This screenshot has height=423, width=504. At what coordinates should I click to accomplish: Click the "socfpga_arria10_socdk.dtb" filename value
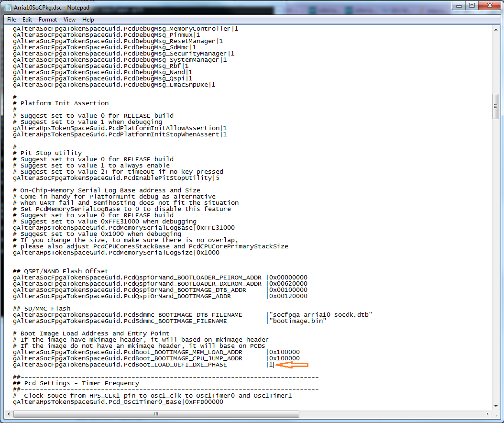click(321, 315)
